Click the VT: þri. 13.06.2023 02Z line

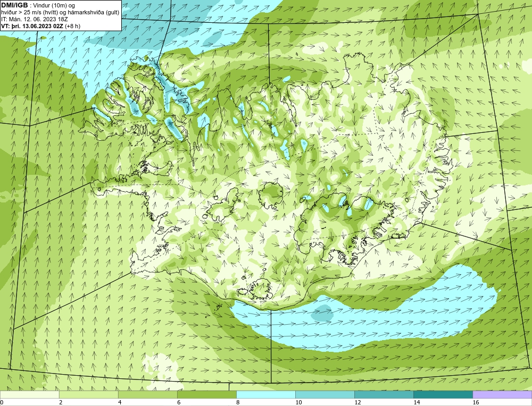pyautogui.click(x=41, y=26)
